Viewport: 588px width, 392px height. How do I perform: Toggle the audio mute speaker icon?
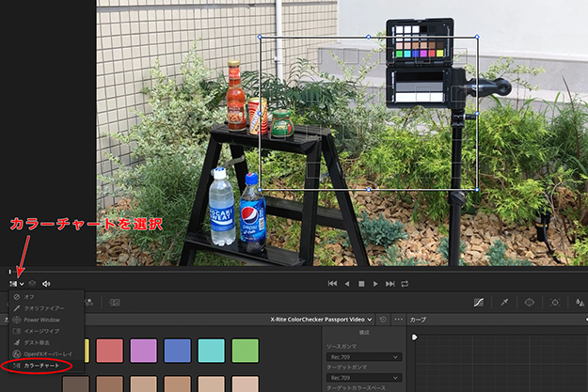46,283
